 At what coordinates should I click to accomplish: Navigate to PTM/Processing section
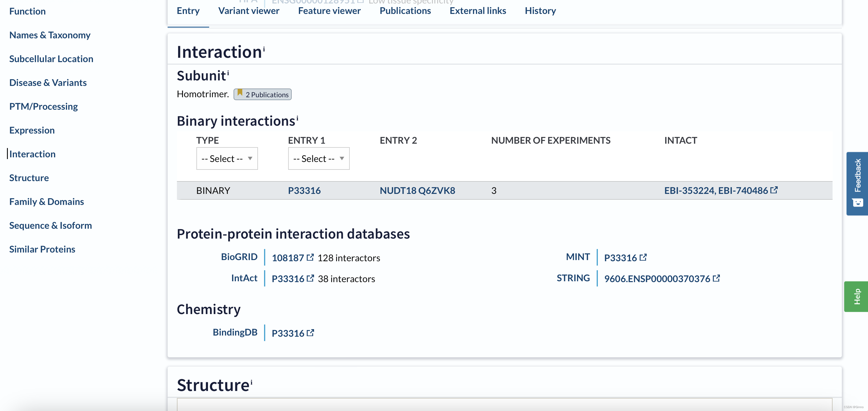click(44, 106)
